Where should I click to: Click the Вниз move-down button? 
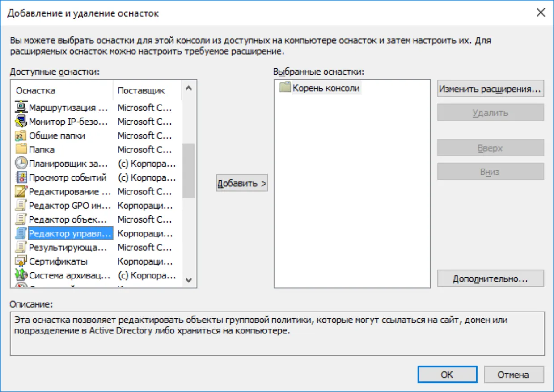coord(491,172)
